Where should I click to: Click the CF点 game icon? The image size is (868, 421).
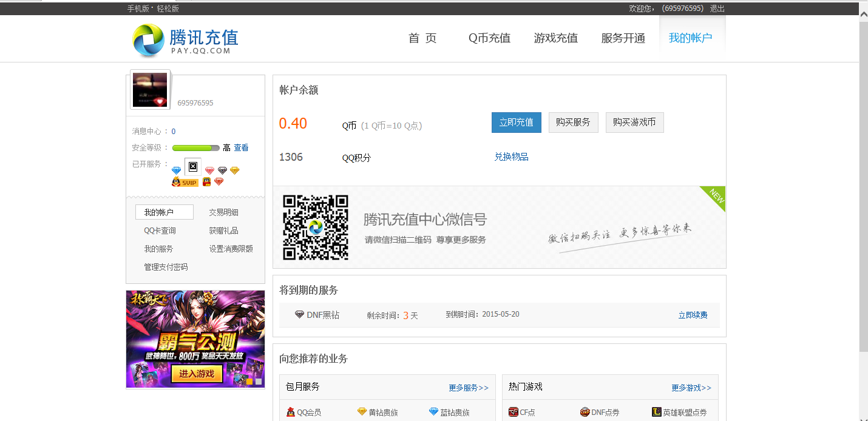tap(514, 413)
